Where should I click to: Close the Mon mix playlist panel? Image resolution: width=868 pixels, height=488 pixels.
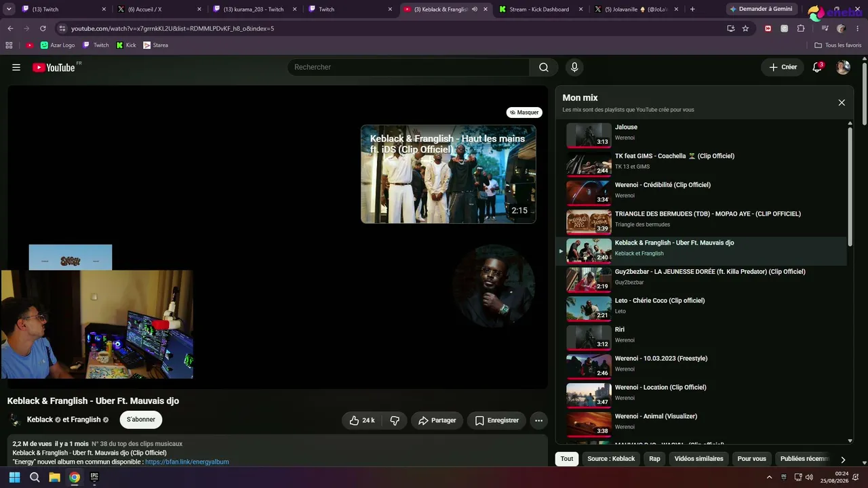pos(842,102)
